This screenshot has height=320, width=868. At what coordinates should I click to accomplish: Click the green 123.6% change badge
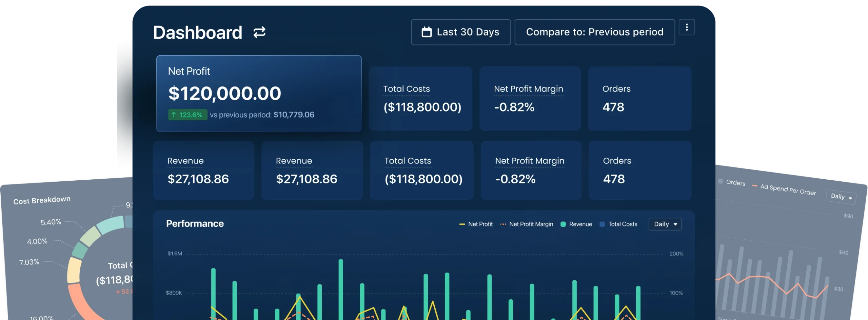tap(188, 115)
